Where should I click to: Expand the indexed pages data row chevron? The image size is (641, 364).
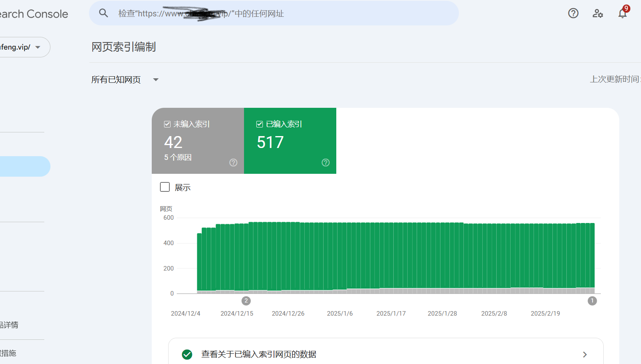[585, 355]
